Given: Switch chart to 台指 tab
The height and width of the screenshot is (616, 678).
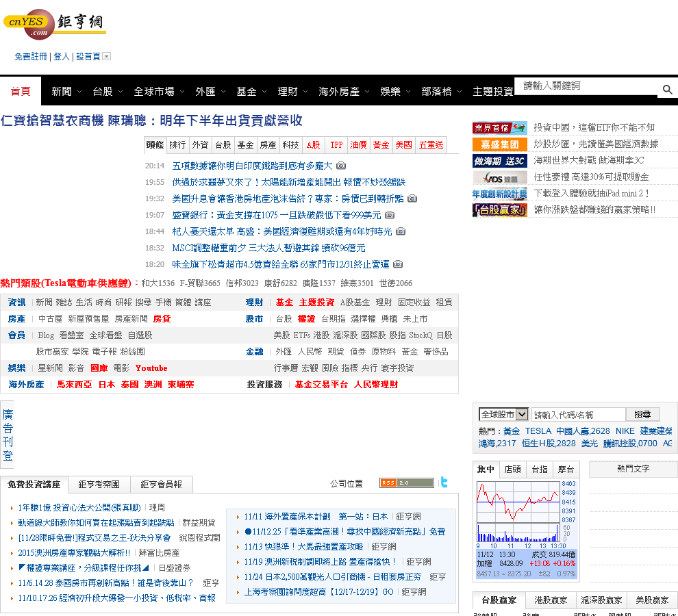Looking at the screenshot, I should [x=539, y=469].
